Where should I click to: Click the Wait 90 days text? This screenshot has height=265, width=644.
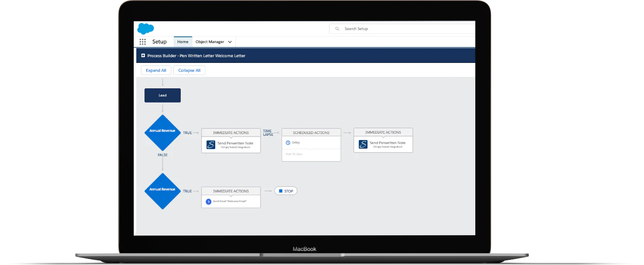[294, 154]
